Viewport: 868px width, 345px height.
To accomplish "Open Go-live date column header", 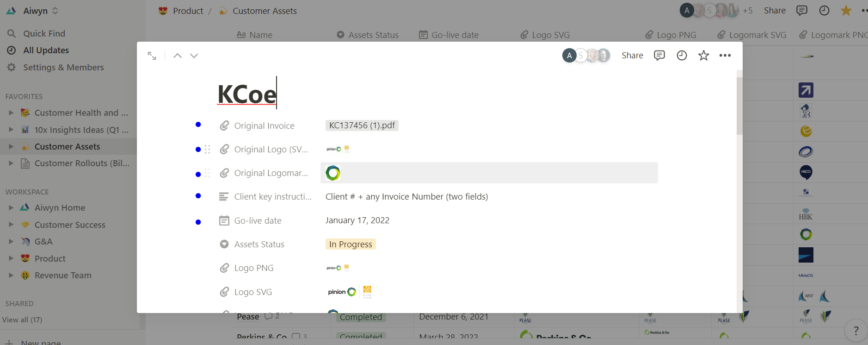I will [449, 35].
